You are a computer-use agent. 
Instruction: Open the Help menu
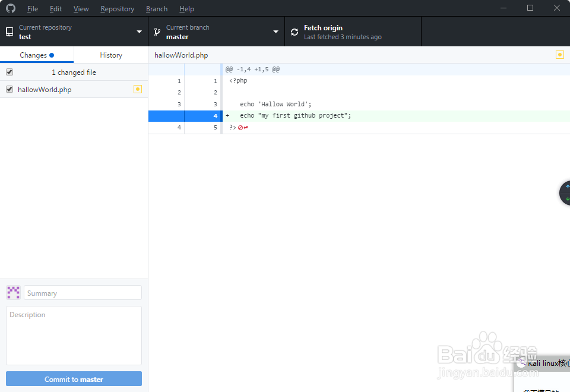pyautogui.click(x=186, y=9)
